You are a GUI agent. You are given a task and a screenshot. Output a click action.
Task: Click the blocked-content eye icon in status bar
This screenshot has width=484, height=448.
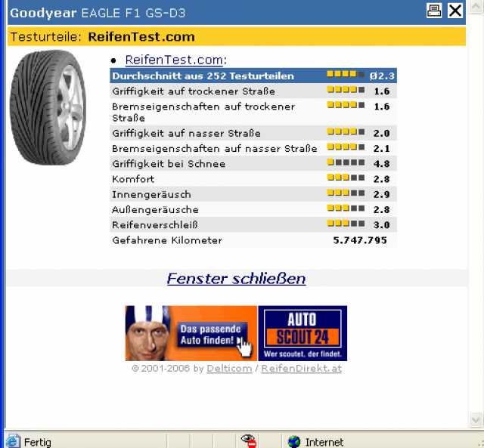click(x=249, y=441)
